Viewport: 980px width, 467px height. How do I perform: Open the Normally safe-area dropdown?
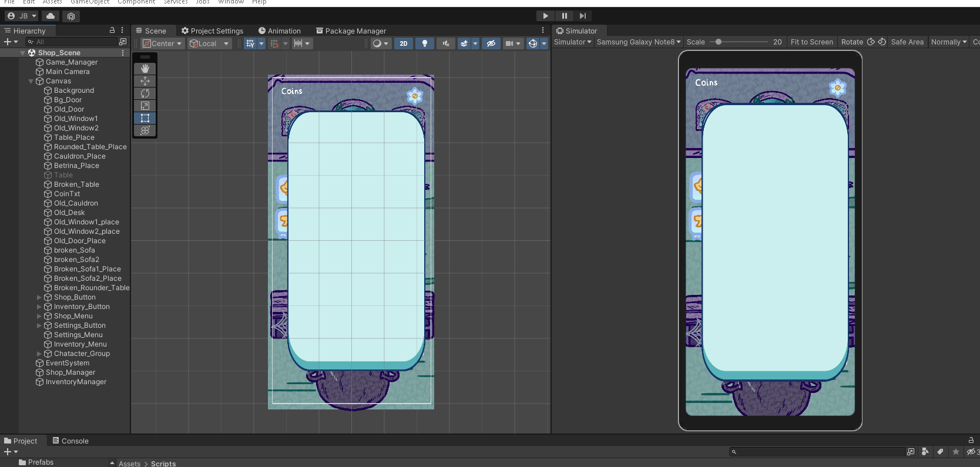tap(949, 42)
